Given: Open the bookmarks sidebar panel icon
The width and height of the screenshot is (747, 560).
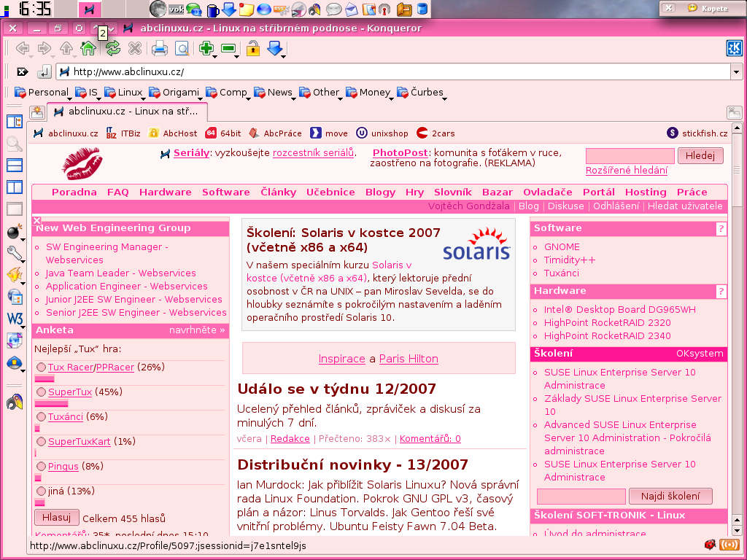Looking at the screenshot, I should 15,122.
